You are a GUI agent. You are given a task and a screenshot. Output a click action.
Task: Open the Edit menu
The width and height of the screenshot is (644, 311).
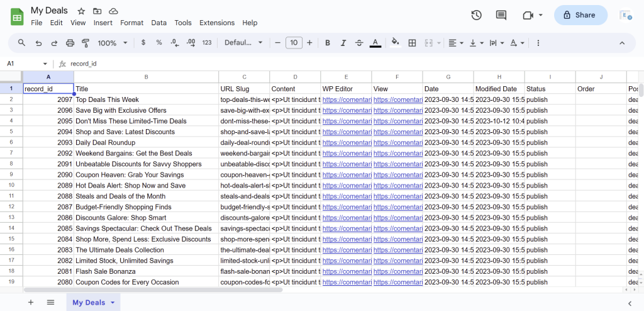tap(56, 23)
